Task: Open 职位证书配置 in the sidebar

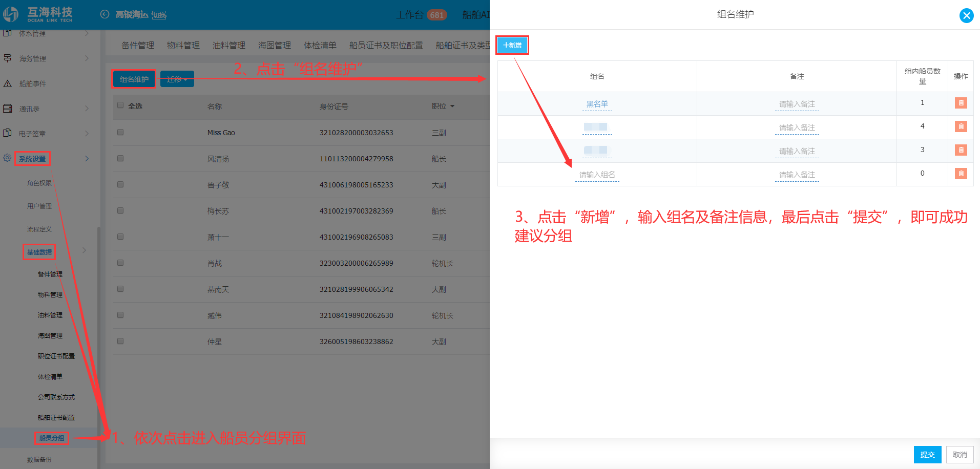Action: pos(56,356)
